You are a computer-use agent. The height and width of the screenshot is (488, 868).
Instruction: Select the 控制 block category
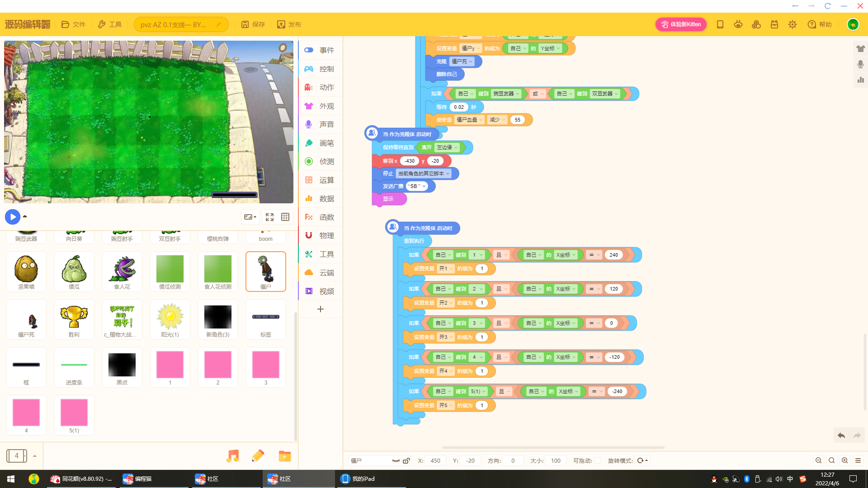click(x=320, y=69)
